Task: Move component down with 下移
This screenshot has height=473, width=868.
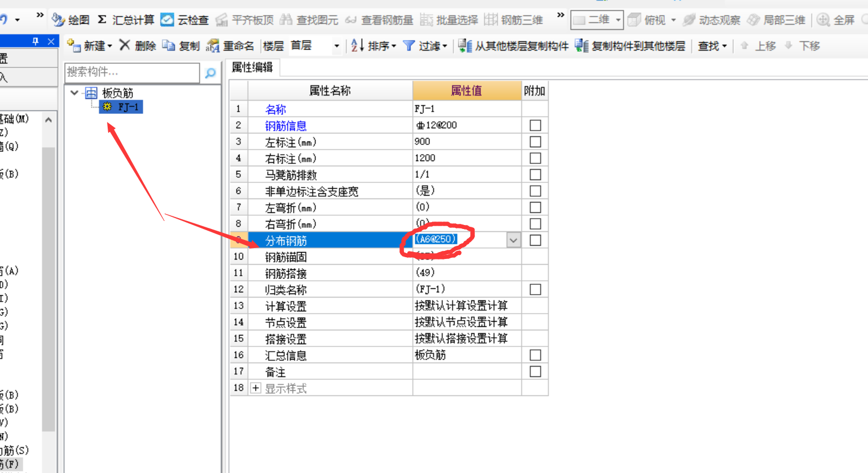Action: tap(802, 45)
